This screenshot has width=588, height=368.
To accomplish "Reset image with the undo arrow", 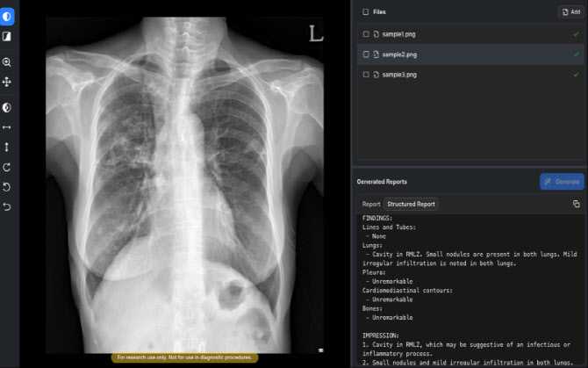I will 7,206.
